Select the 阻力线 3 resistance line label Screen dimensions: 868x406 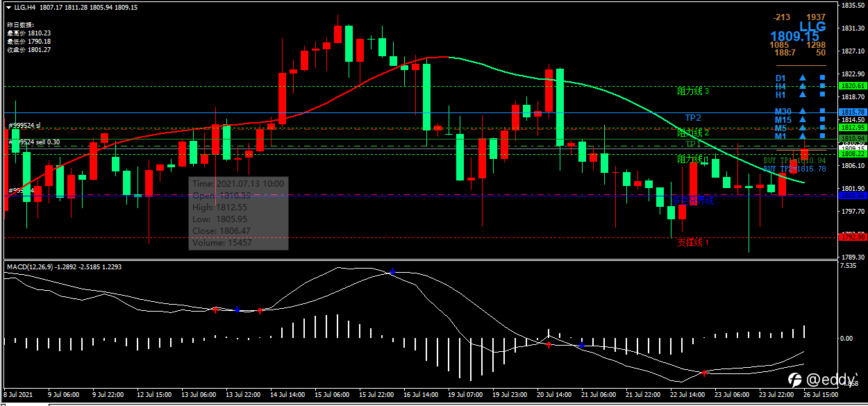click(x=693, y=91)
